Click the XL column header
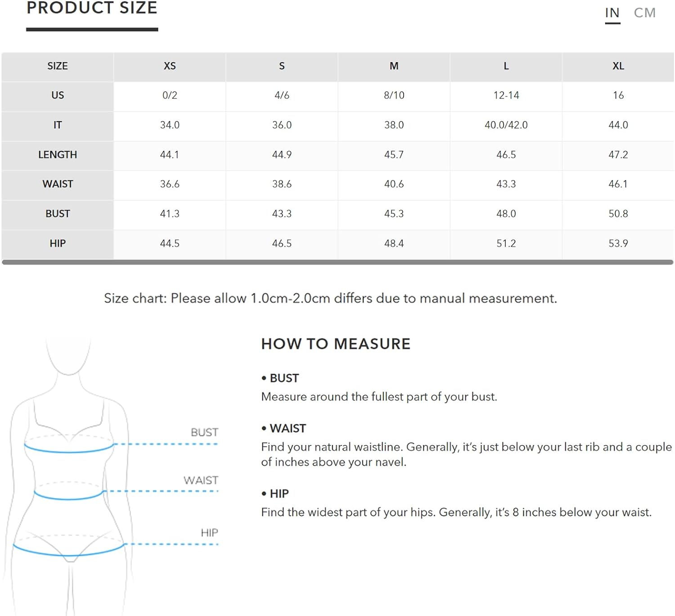The image size is (675, 616). click(x=618, y=66)
